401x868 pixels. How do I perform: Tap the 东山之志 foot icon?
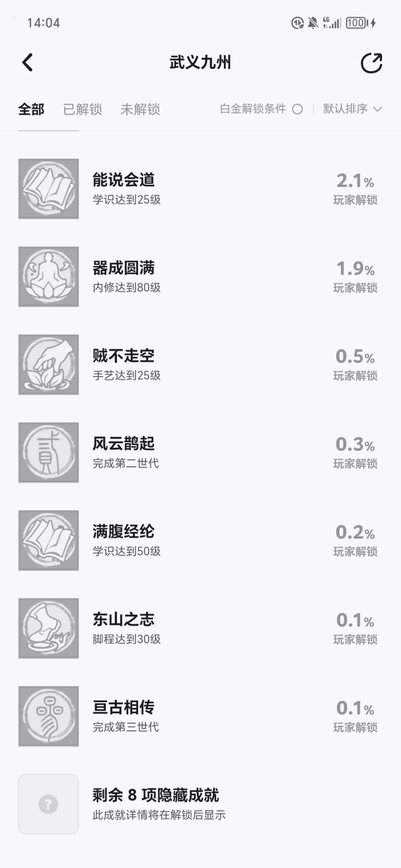coord(48,629)
